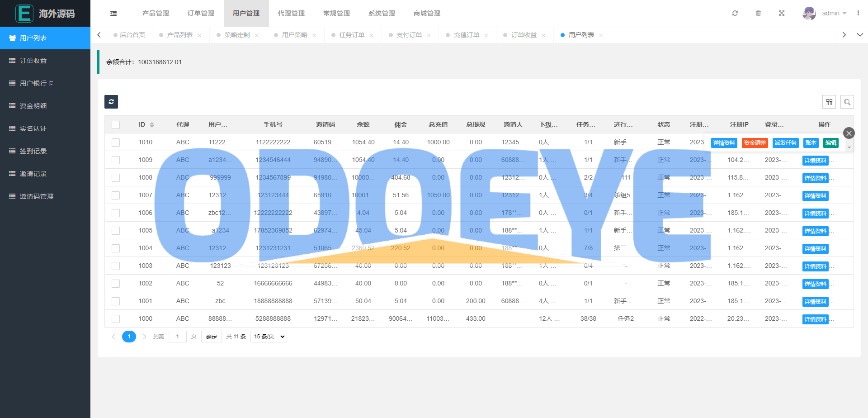Click 详情资料 for user 1009
Screen dimensions: 868x418
point(816,161)
